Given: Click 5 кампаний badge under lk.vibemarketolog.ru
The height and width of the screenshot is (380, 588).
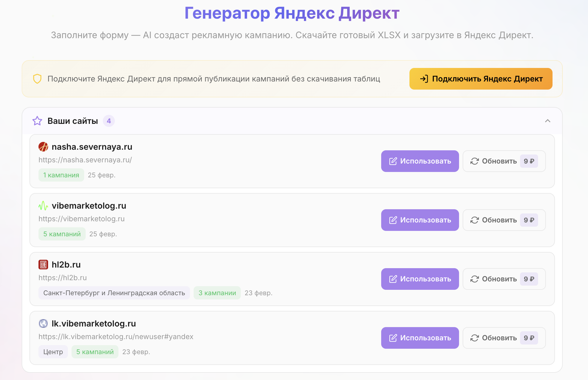Looking at the screenshot, I should [x=95, y=352].
